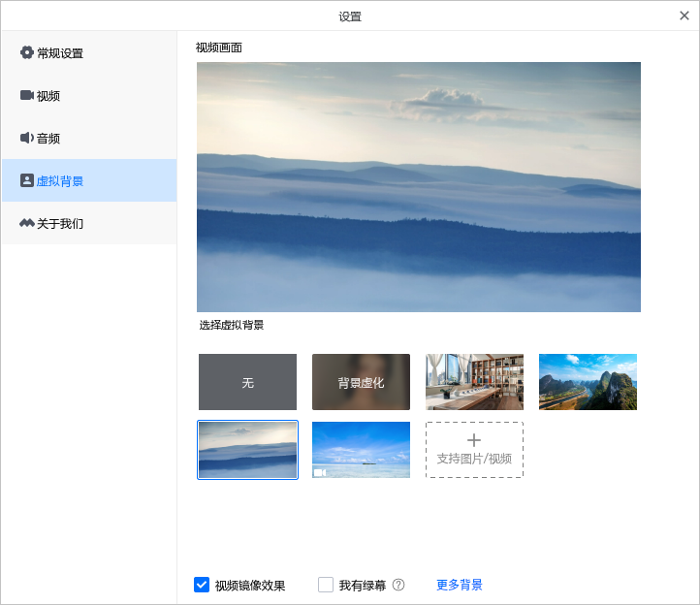Click the logo icon beside 关于我们
This screenshot has height=605, width=700.
[x=27, y=223]
